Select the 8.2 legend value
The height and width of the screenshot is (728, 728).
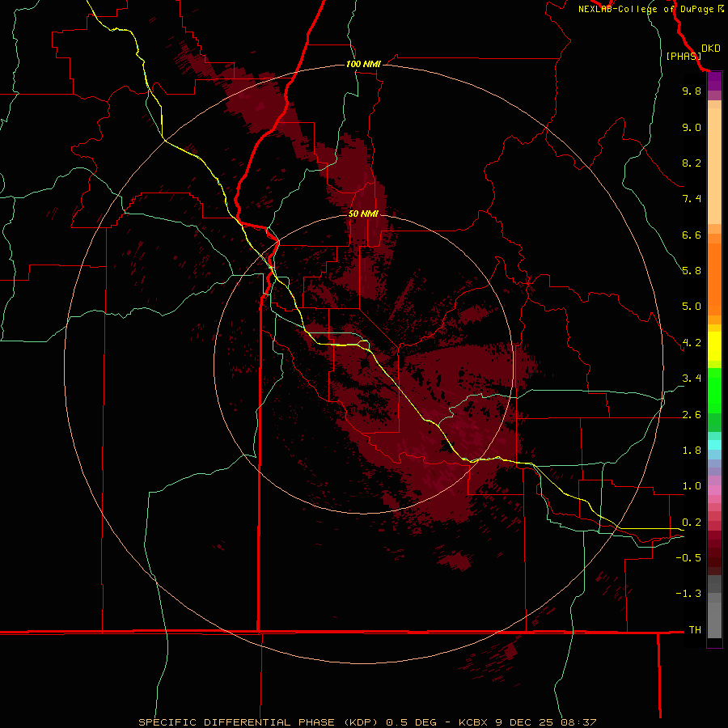(x=692, y=163)
